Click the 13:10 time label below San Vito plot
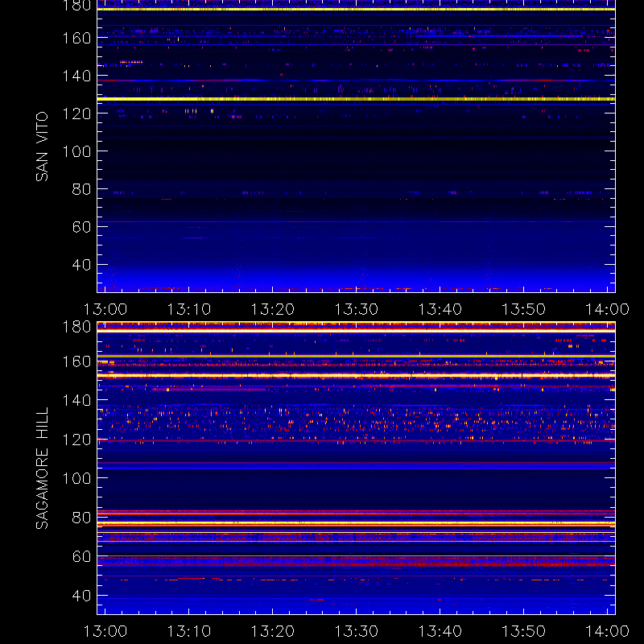The width and height of the screenshot is (644, 644). pos(189,309)
